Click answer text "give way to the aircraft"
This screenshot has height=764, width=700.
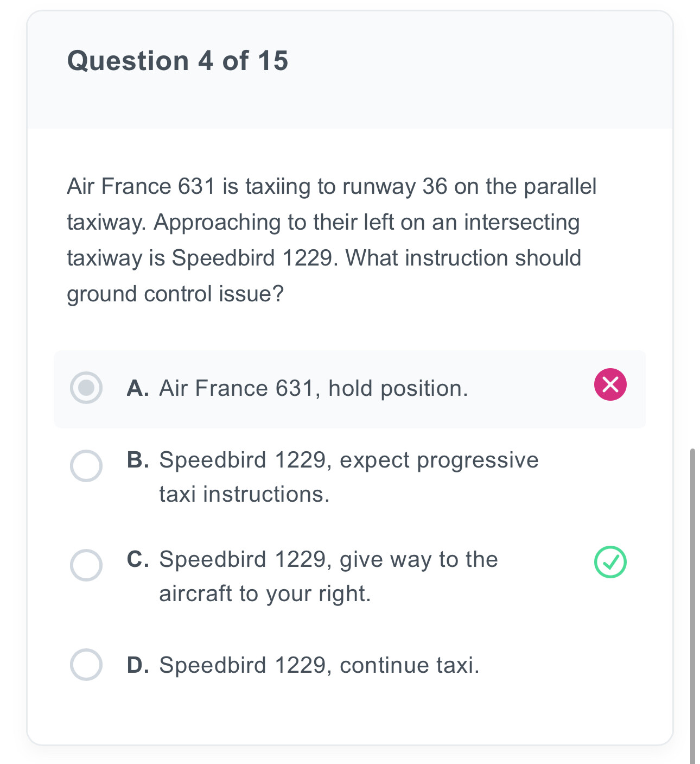pyautogui.click(x=328, y=576)
